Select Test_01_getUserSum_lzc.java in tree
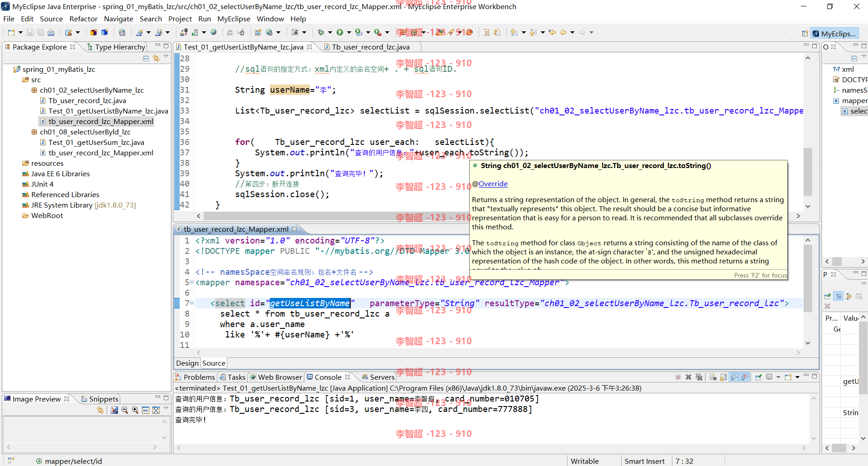 [96, 142]
